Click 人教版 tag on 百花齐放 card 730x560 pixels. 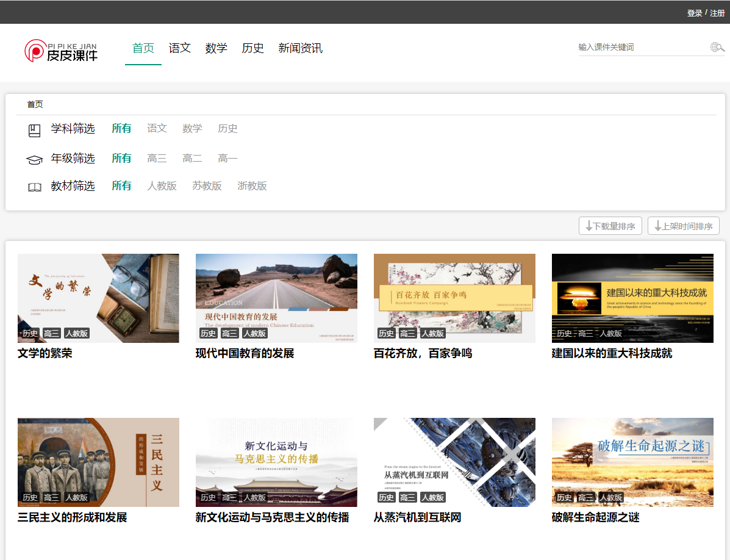433,333
